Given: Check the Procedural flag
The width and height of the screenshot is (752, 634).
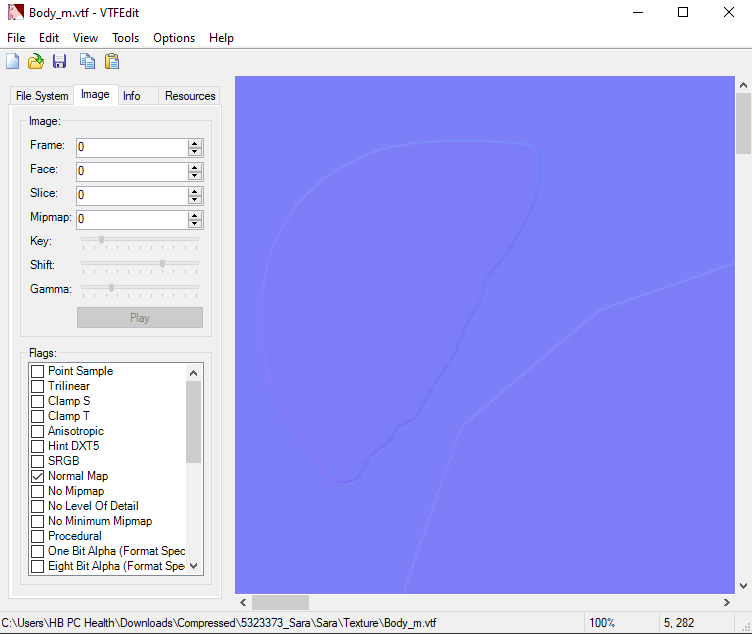Looking at the screenshot, I should (x=37, y=536).
